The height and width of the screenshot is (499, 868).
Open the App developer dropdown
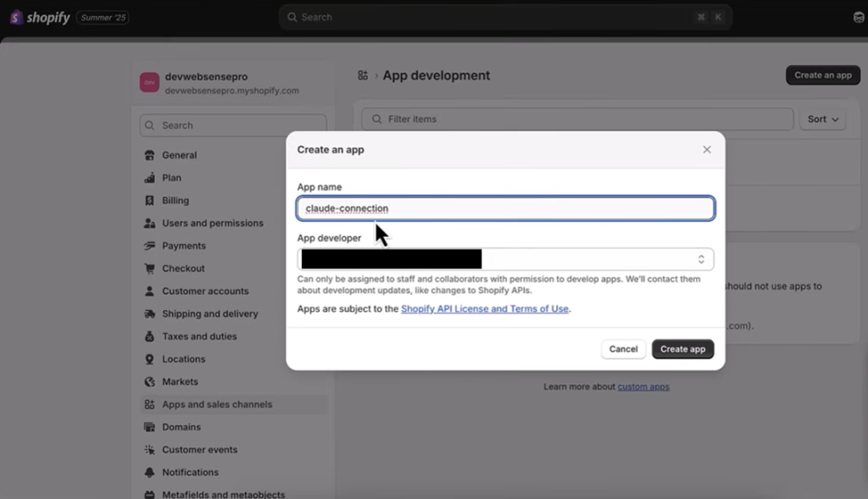pyautogui.click(x=505, y=259)
